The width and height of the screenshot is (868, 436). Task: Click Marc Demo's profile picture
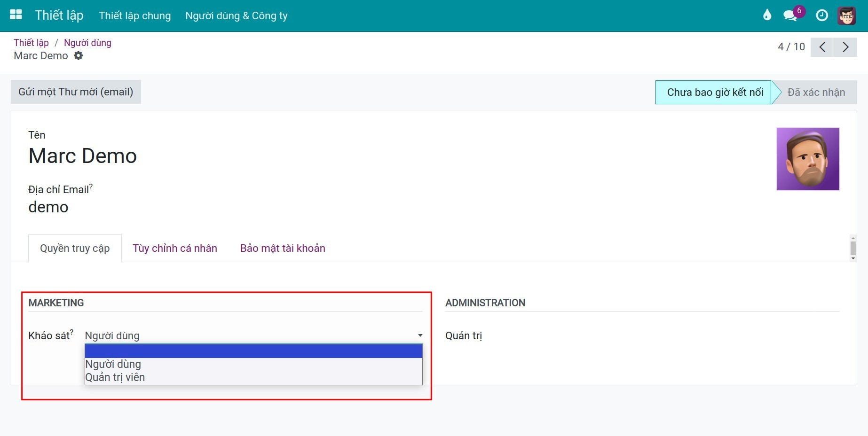808,159
